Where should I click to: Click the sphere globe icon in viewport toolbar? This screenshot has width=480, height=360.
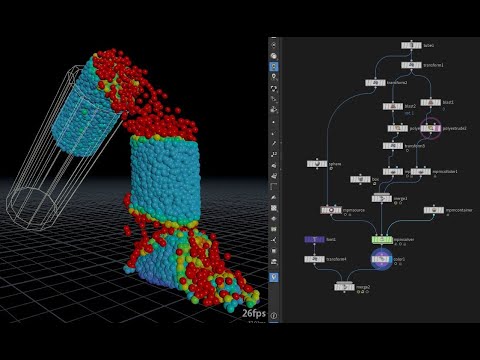click(x=274, y=56)
